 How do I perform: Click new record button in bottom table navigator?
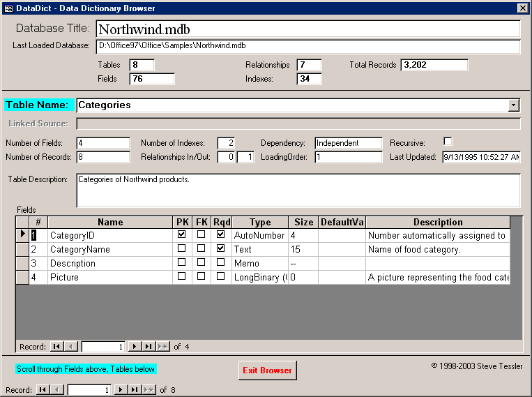click(149, 389)
